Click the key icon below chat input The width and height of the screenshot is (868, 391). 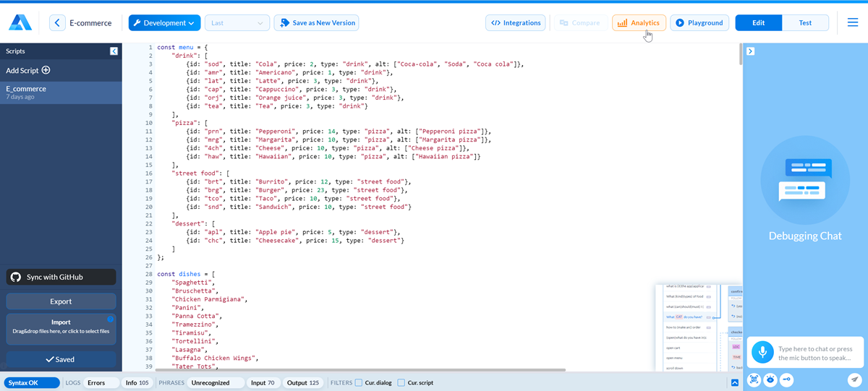[786, 379]
